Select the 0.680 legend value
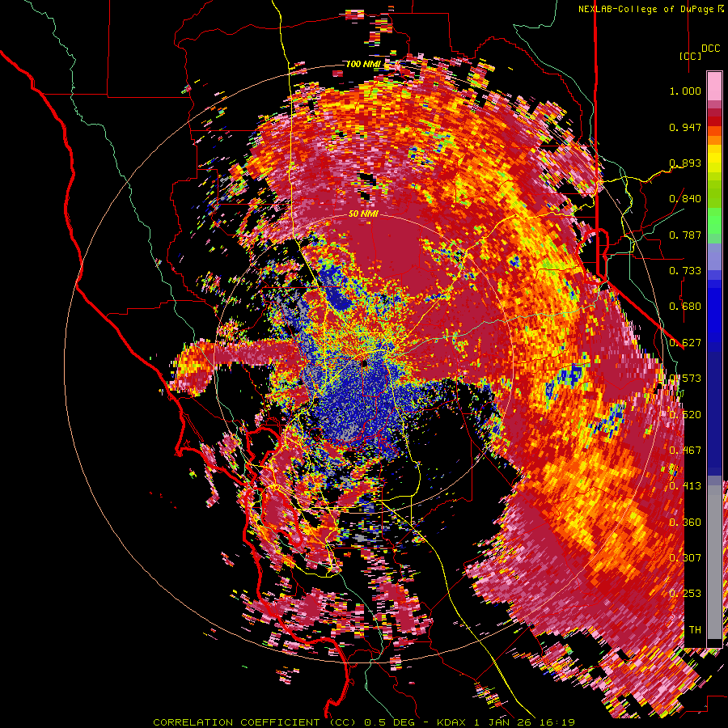Viewport: 728px width, 728px height. 685,307
